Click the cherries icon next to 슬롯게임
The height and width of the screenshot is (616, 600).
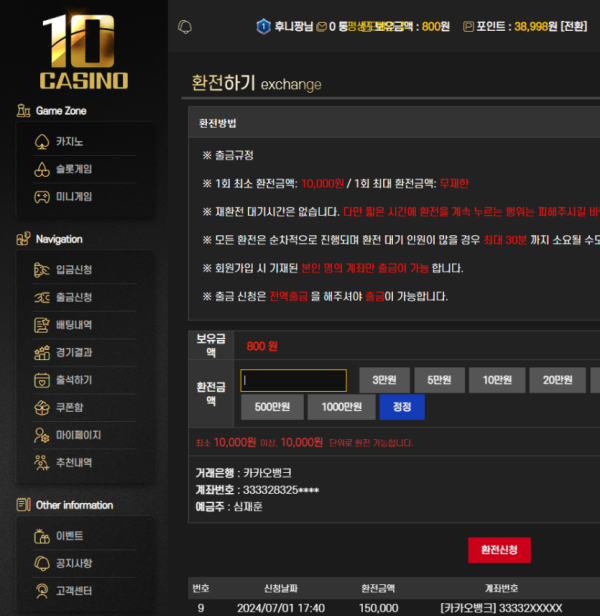[x=42, y=169]
